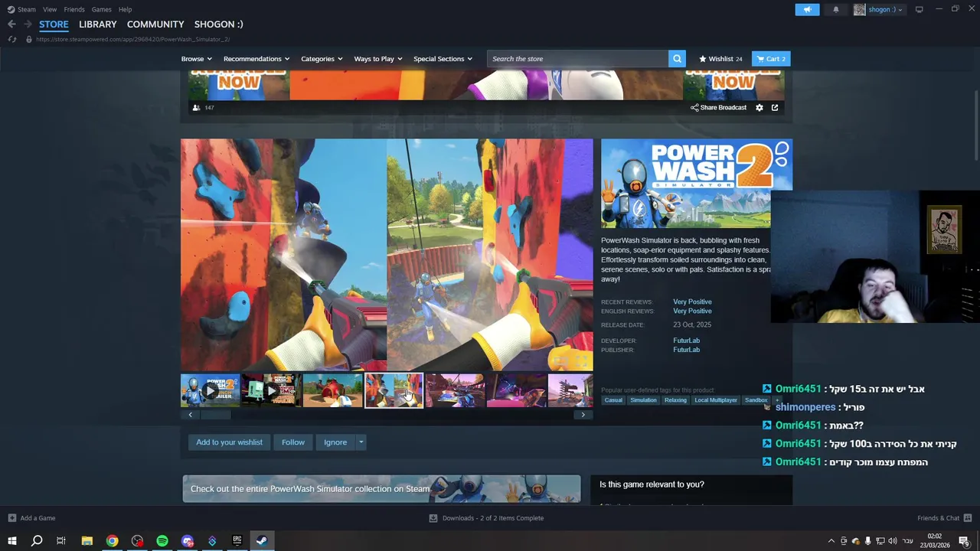Launch Chrome from the taskbar

coord(113,541)
